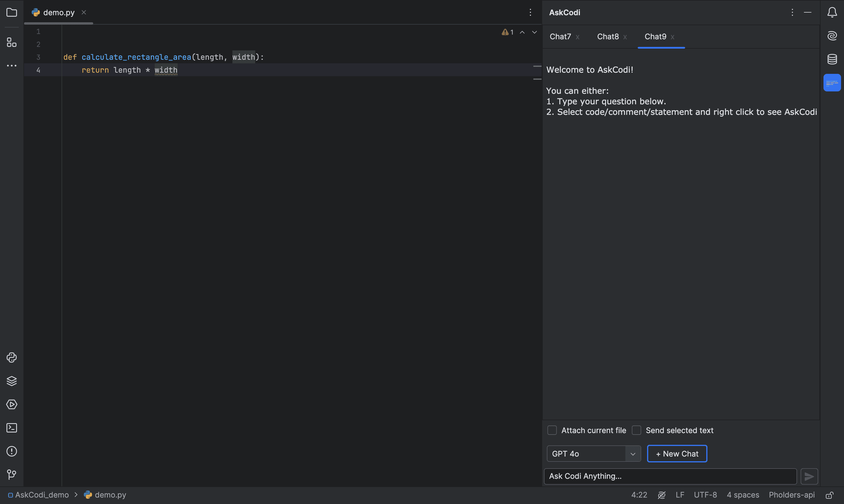Toggle the AskCodi tool window icon
Viewport: 844px width, 504px height.
[832, 83]
